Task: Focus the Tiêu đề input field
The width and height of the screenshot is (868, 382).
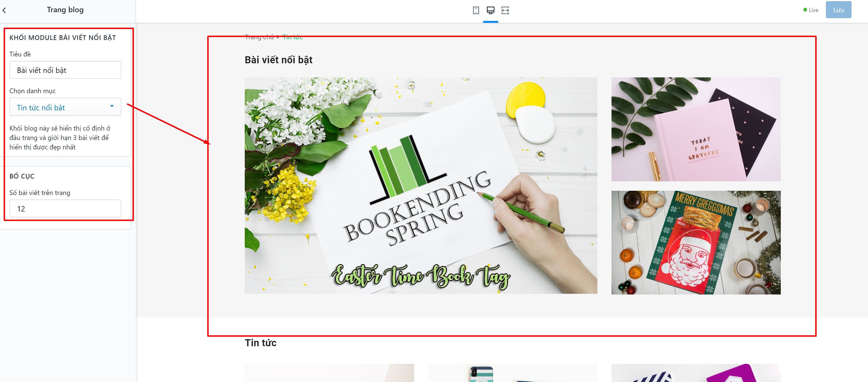Action: pyautogui.click(x=65, y=70)
